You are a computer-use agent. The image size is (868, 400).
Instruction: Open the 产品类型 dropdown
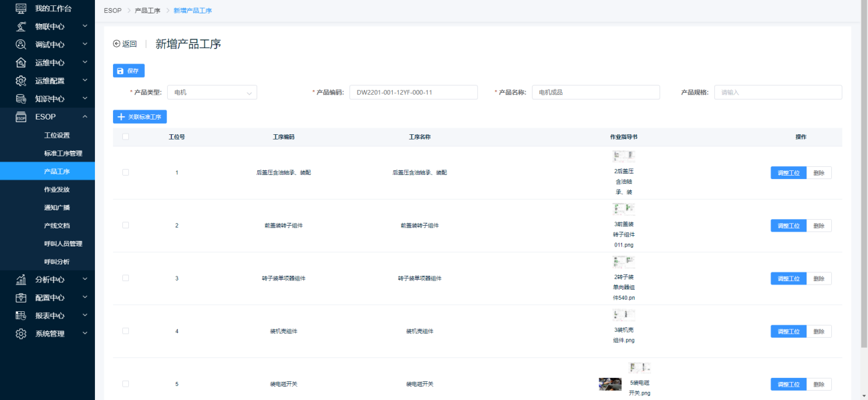tap(211, 92)
